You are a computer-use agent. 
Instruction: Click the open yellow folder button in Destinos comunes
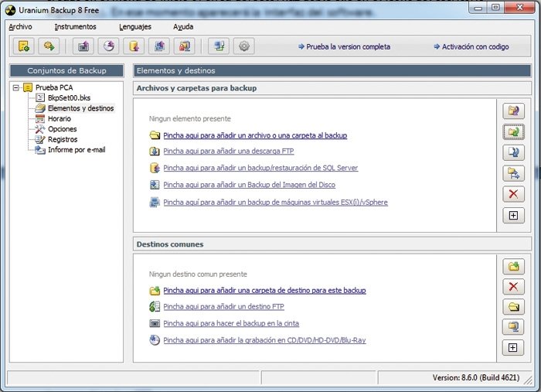[513, 307]
